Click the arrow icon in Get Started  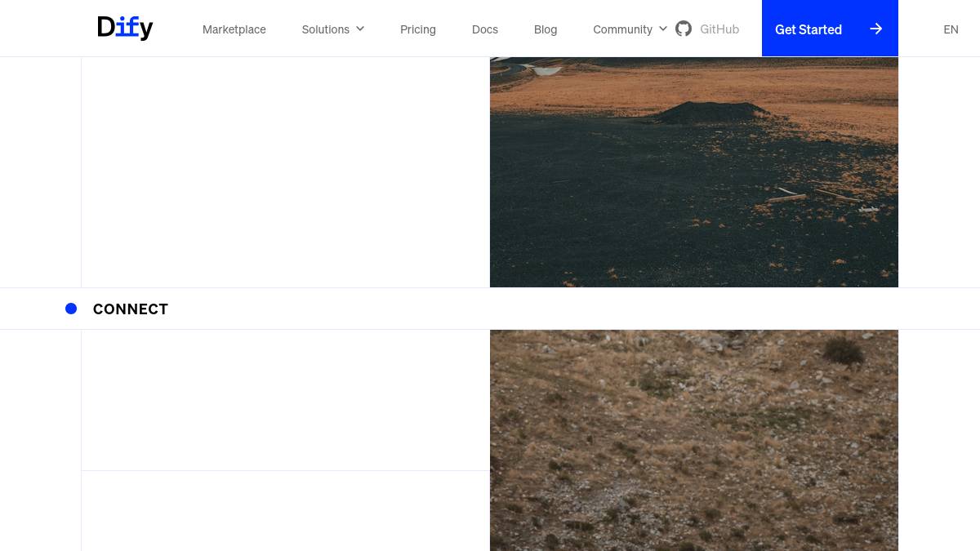pyautogui.click(x=875, y=29)
